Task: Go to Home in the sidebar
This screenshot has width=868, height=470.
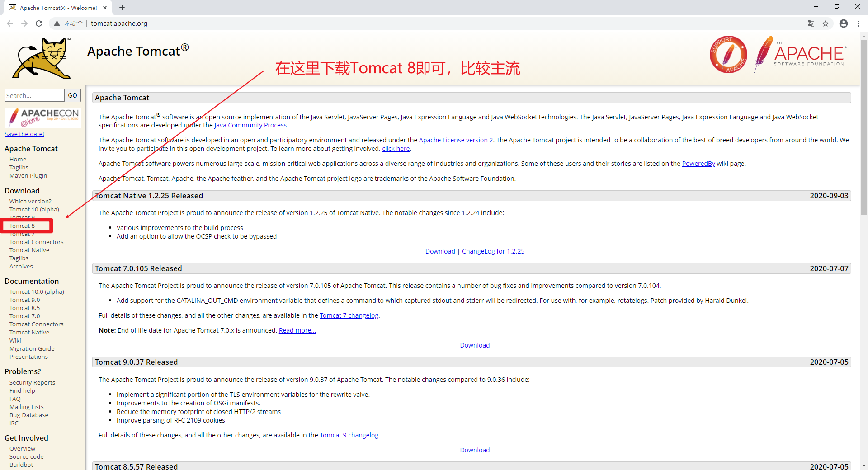Action: tap(18, 159)
